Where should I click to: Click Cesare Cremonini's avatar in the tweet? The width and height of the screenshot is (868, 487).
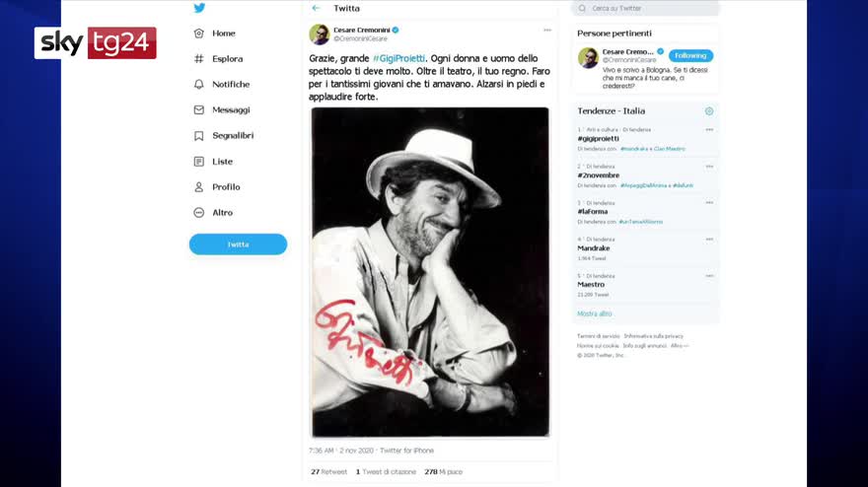tap(320, 35)
